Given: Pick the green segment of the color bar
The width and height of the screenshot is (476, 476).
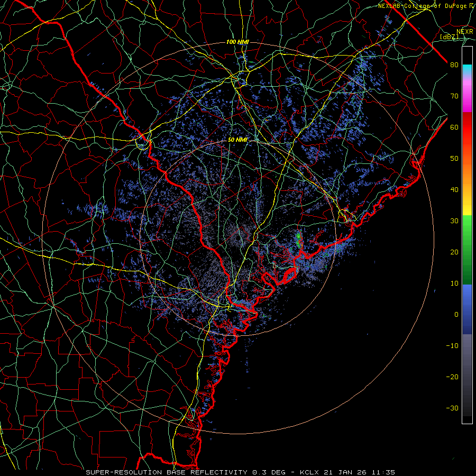Looking at the screenshot, I should click(x=467, y=250).
